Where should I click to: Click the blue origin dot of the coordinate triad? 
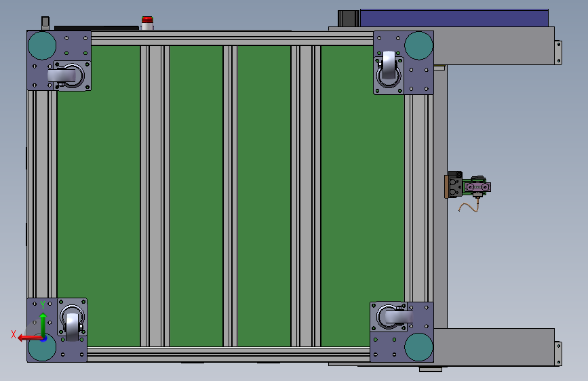(x=44, y=339)
